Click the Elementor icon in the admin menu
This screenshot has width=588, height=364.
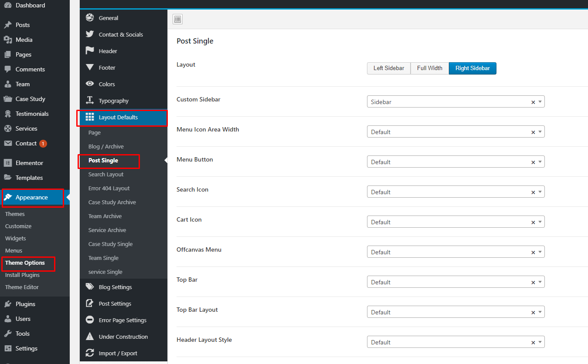8,163
